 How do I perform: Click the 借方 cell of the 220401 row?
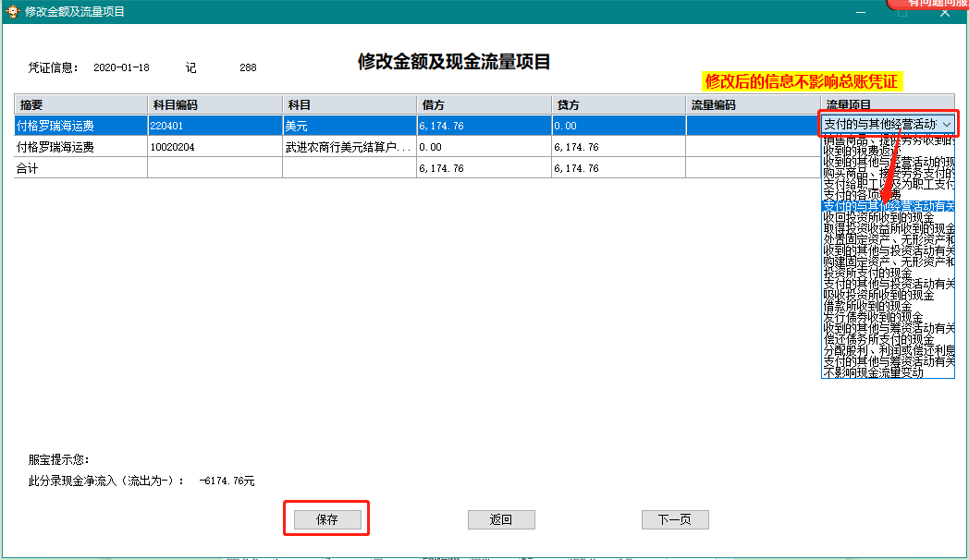click(x=484, y=125)
